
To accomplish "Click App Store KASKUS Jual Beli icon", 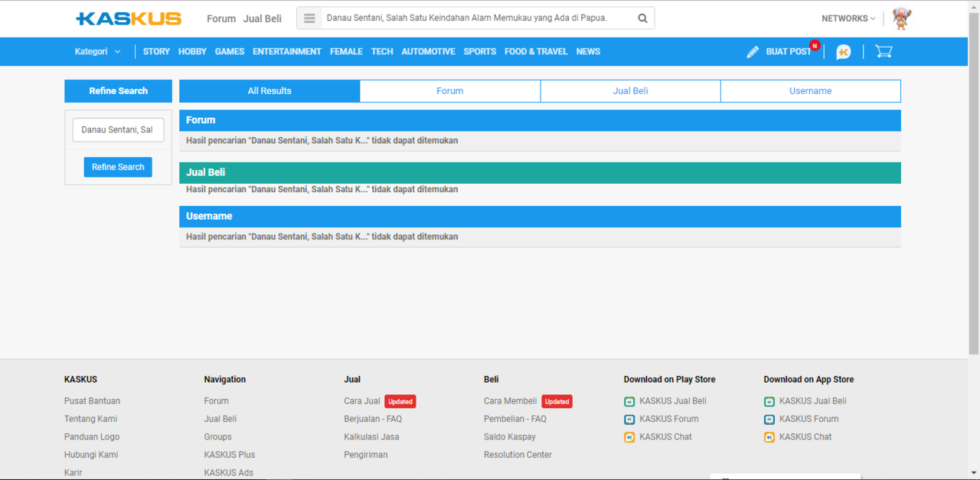I will 769,401.
